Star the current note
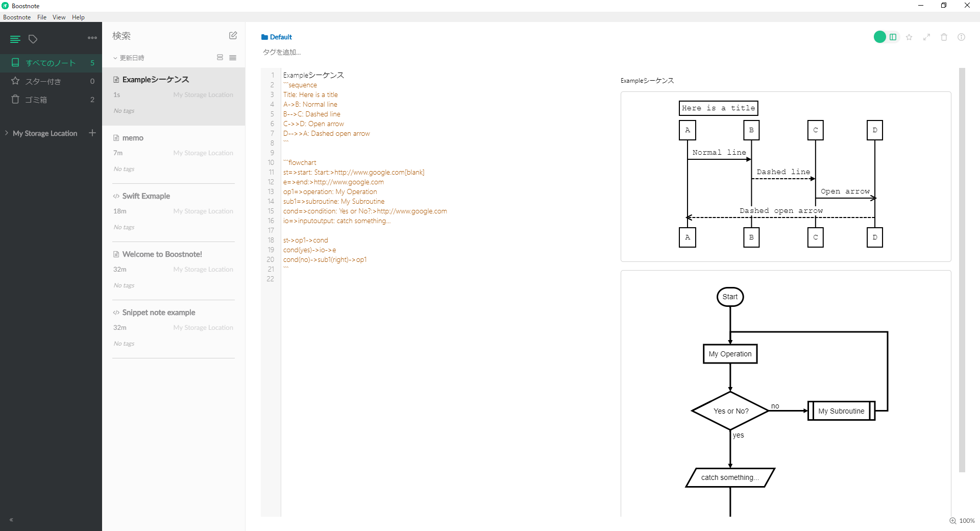The width and height of the screenshot is (980, 531). coord(909,37)
